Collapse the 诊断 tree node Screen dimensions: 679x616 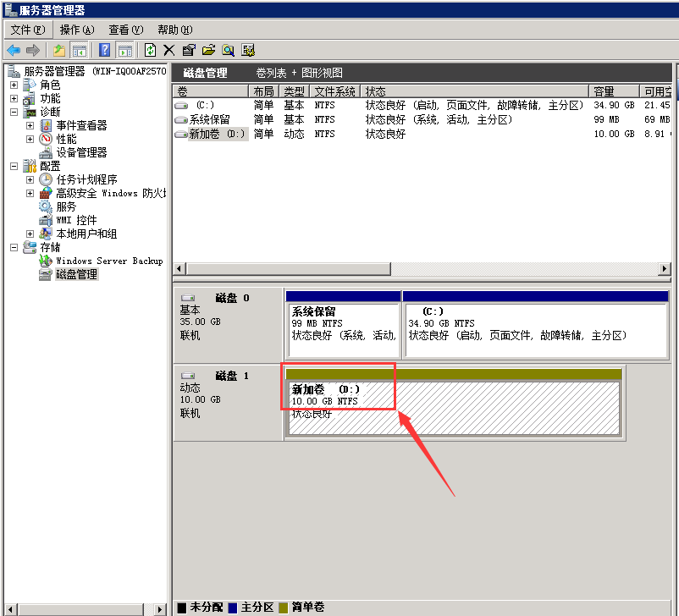(14, 113)
